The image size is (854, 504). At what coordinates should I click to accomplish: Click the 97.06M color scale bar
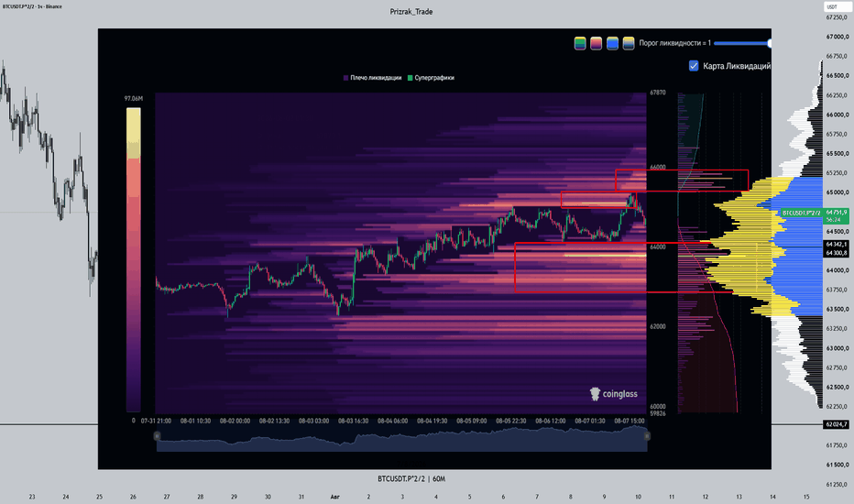tap(134, 259)
